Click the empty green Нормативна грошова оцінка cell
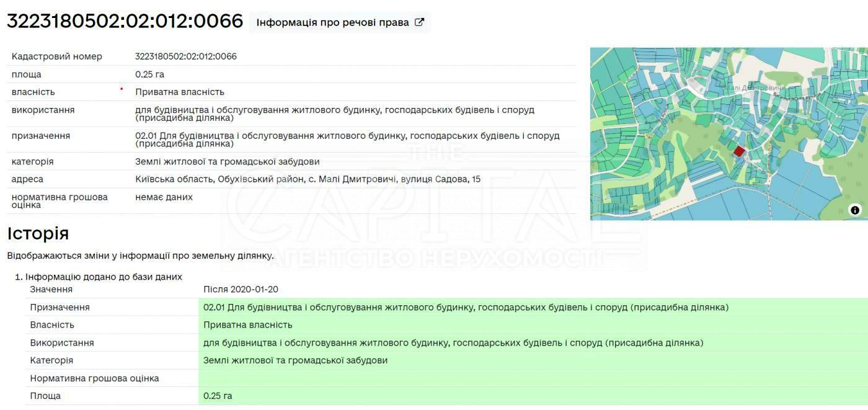Screen dimensions: 868x410 [x=532, y=378]
